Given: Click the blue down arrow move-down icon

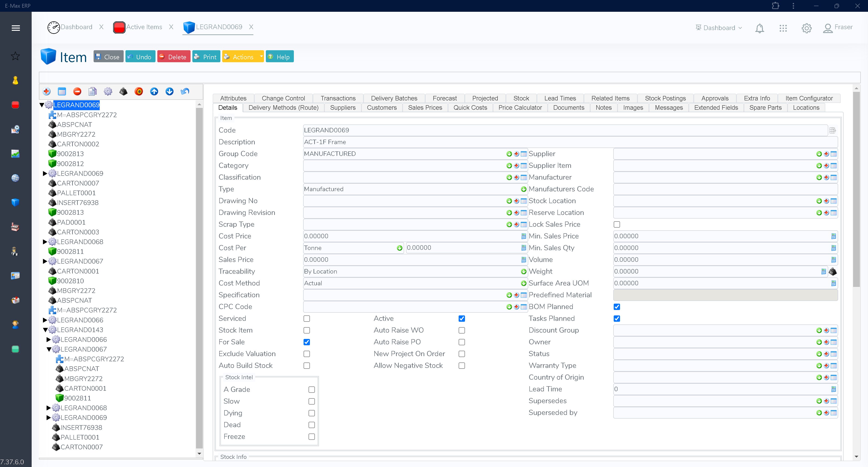Looking at the screenshot, I should (170, 91).
